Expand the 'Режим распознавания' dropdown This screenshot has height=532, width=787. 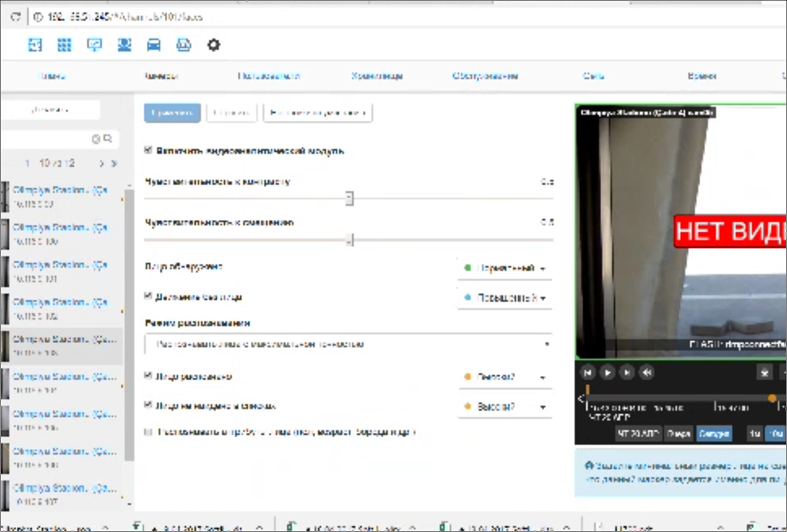348,344
